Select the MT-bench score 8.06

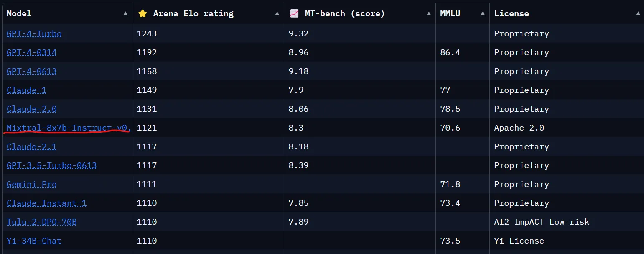(x=299, y=109)
